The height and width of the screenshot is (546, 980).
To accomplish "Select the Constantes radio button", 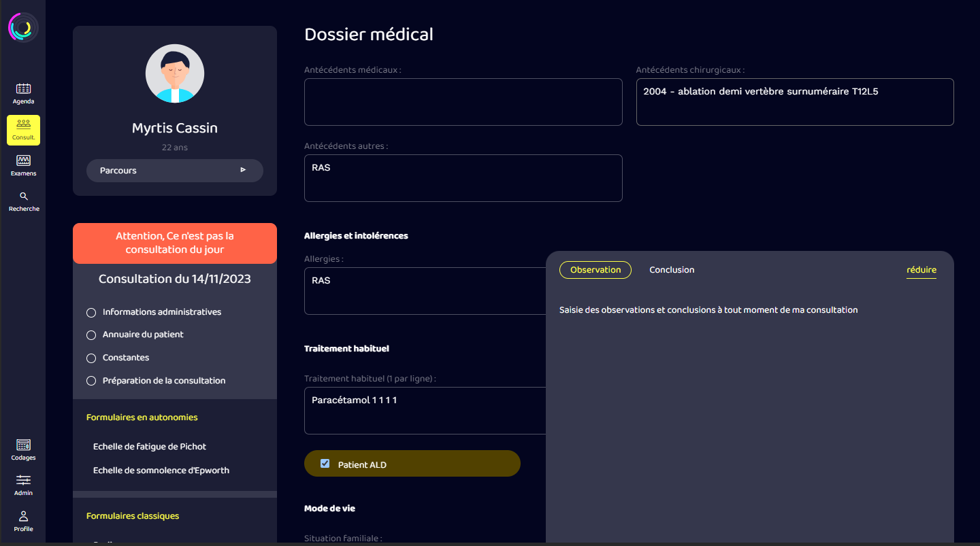I will [91, 358].
